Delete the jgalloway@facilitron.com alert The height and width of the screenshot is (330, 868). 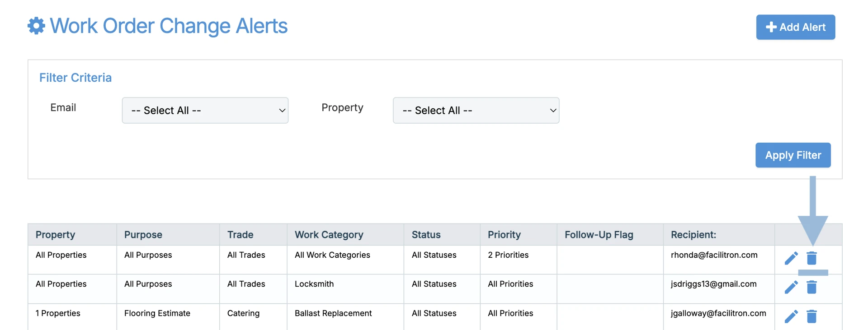812,316
